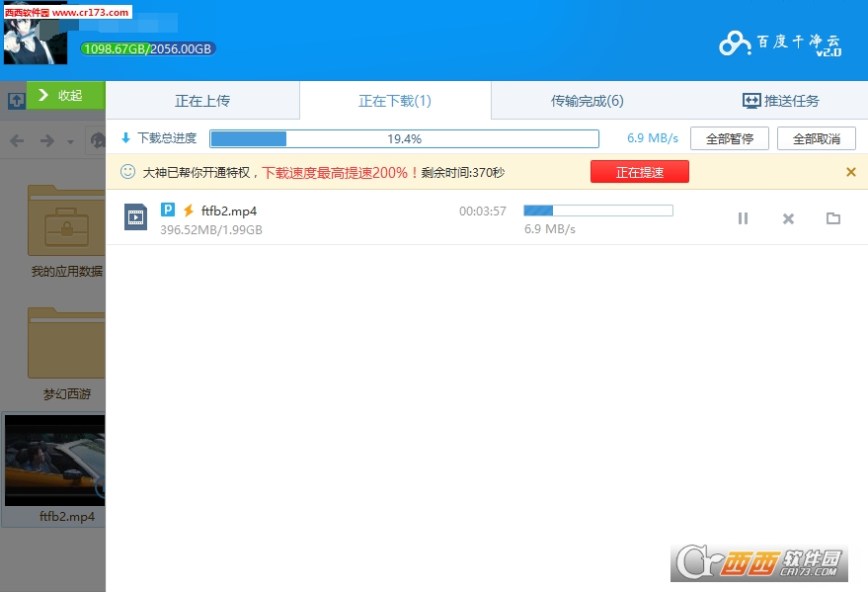Click the 396.52MB/1.99GB size text
The height and width of the screenshot is (592, 868).
(211, 230)
